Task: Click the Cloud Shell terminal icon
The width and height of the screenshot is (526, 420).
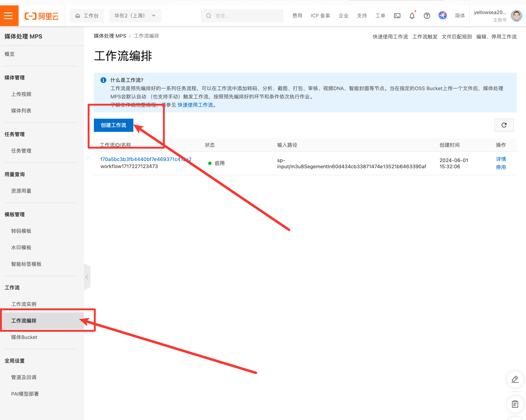Action: coord(397,16)
